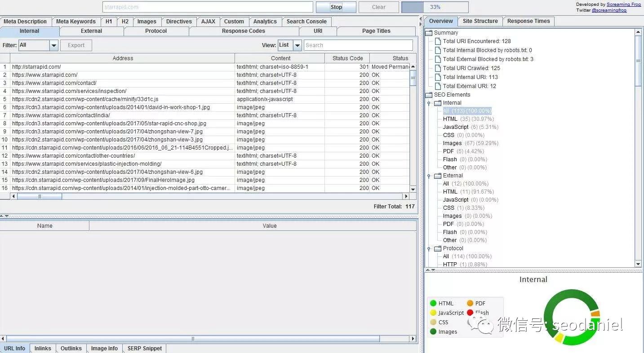Sort by the Content column header
The image size is (644, 353).
pyautogui.click(x=280, y=58)
